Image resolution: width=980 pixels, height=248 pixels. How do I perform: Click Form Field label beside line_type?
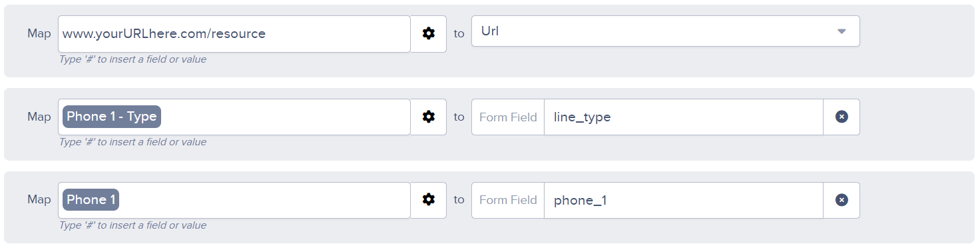coord(508,117)
